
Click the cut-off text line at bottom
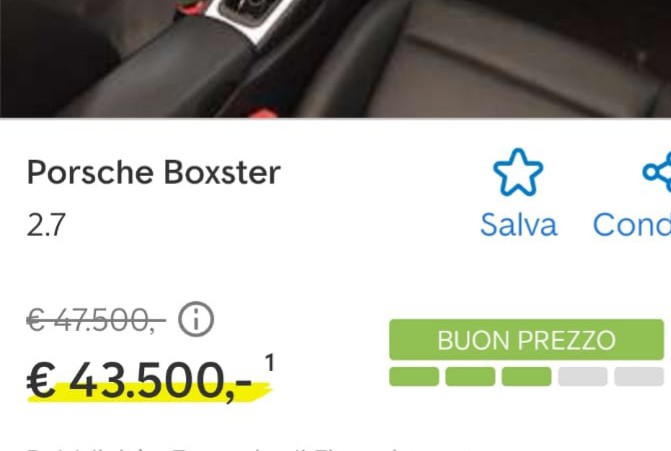[x=214, y=449]
